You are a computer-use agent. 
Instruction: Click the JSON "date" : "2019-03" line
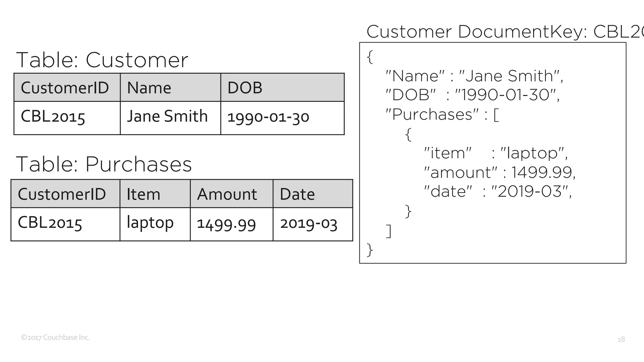pos(498,191)
